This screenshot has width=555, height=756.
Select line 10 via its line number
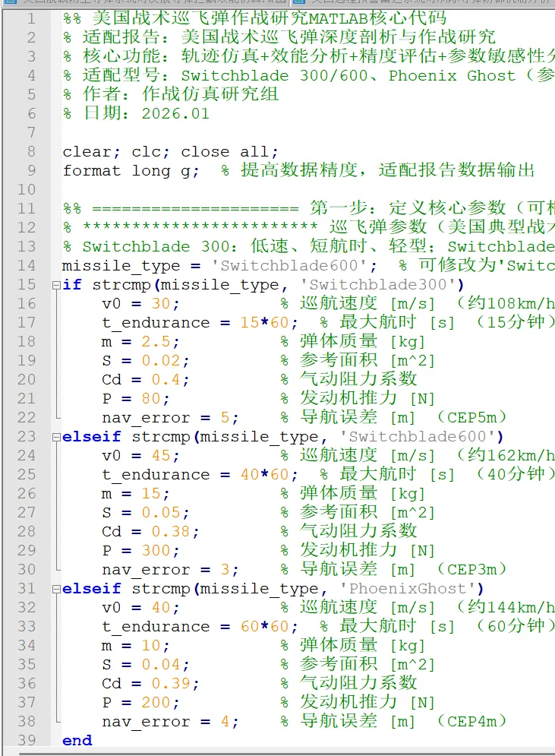[x=27, y=189]
